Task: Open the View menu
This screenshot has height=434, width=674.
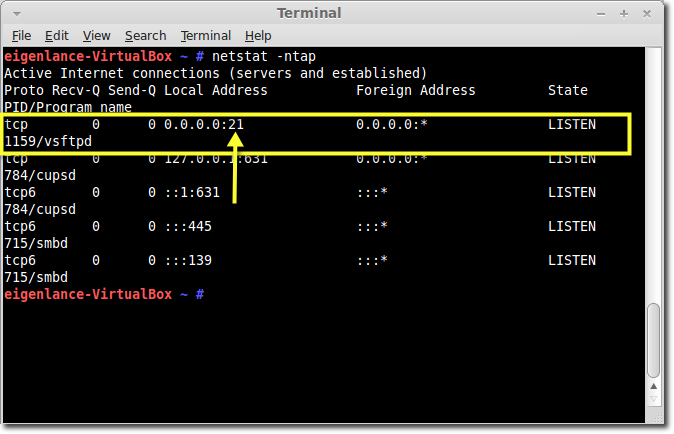Action: click(97, 36)
